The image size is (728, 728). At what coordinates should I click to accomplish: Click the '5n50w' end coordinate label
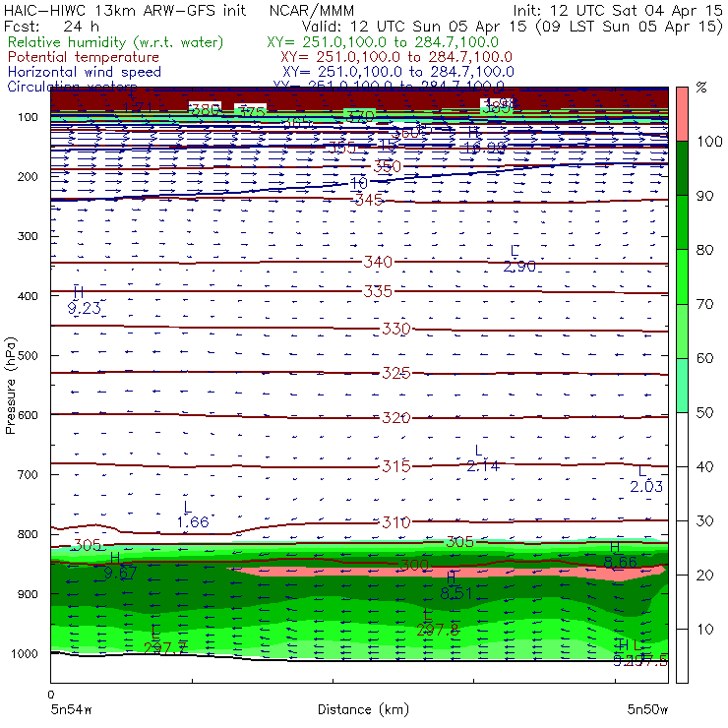point(647,709)
